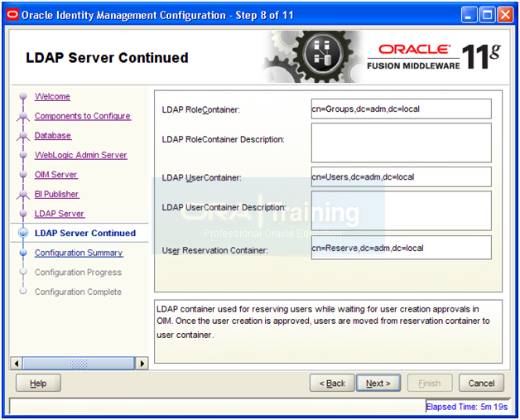Click the Configuration Progress step text
Image resolution: width=520 pixels, height=420 pixels.
pos(79,273)
